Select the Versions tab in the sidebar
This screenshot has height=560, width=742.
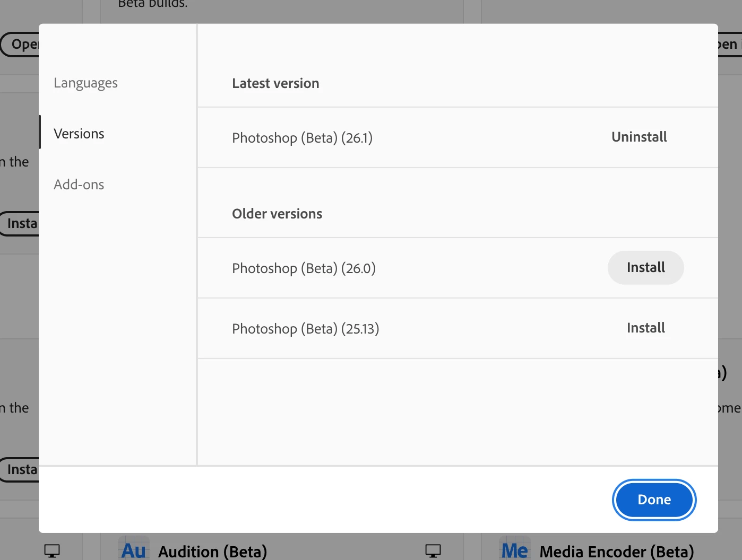click(79, 134)
